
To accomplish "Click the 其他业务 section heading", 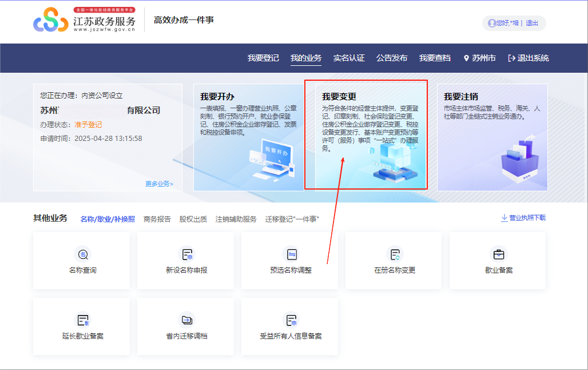I will pyautogui.click(x=50, y=218).
